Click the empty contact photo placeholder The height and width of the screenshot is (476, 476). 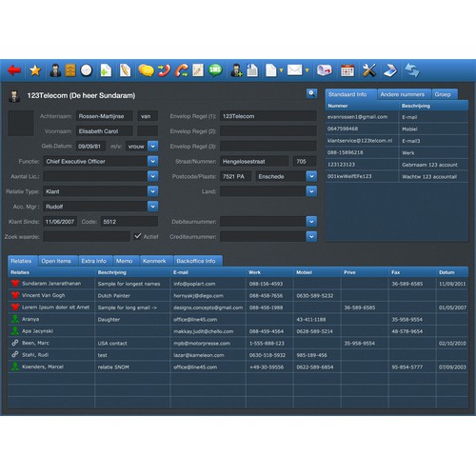pos(21,124)
